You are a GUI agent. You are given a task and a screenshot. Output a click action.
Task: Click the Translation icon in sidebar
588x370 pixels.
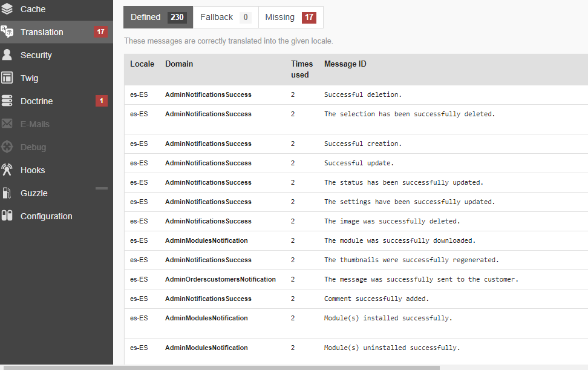[x=7, y=32]
